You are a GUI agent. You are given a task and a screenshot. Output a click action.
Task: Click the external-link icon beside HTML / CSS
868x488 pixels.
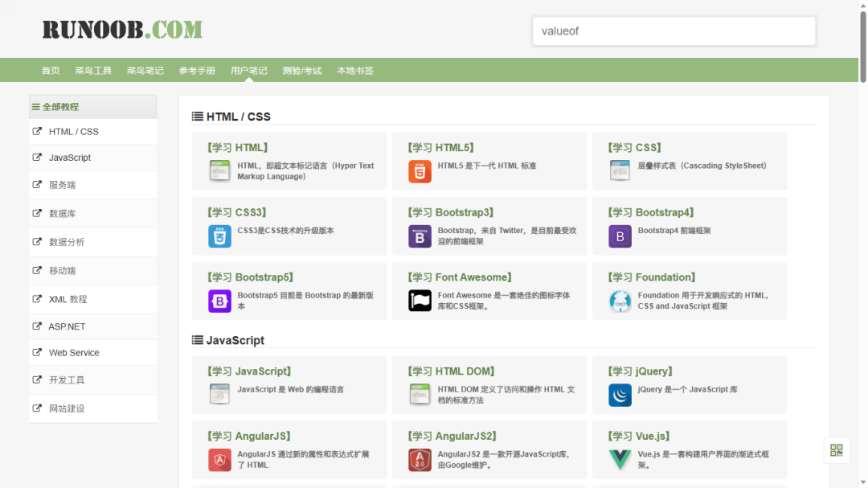[37, 131]
